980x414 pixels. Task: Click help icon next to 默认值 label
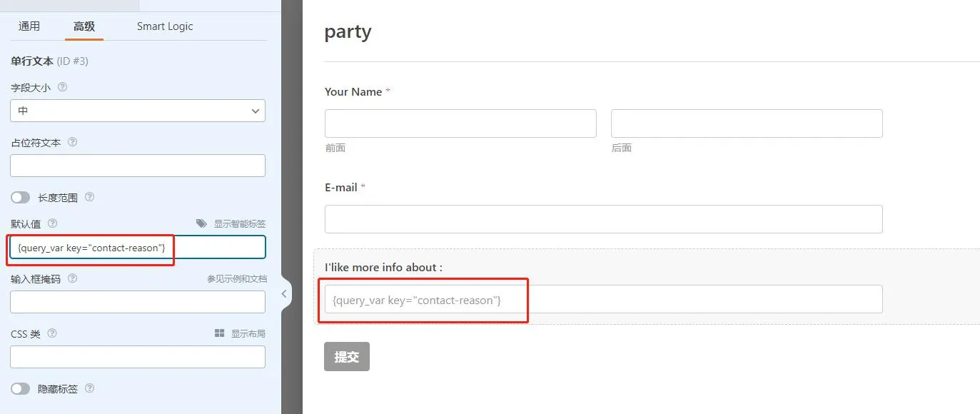pos(52,223)
